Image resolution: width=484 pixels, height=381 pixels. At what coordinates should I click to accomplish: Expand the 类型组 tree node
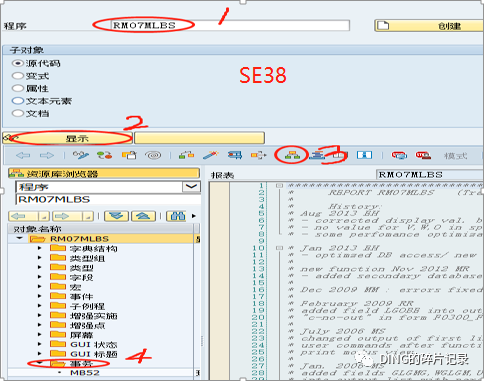coord(40,258)
